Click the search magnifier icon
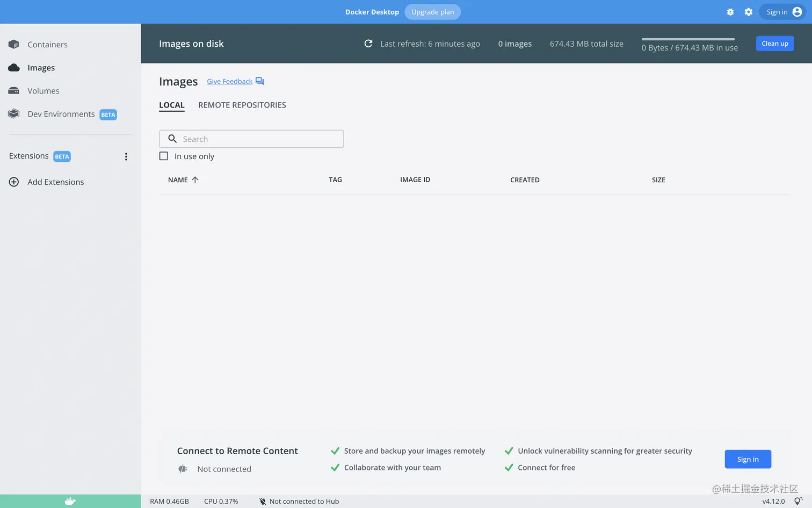The height and width of the screenshot is (508, 812). pos(172,139)
